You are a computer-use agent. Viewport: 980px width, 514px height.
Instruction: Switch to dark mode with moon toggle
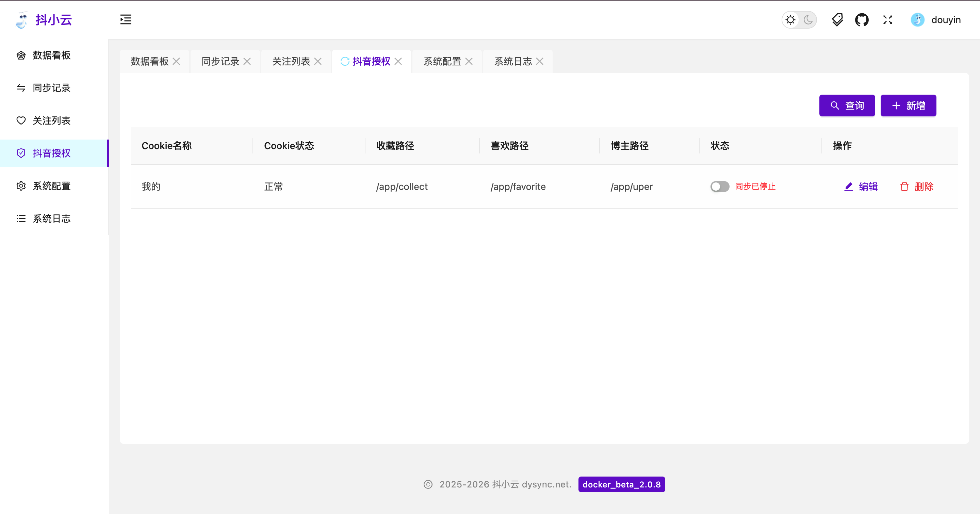pos(808,20)
